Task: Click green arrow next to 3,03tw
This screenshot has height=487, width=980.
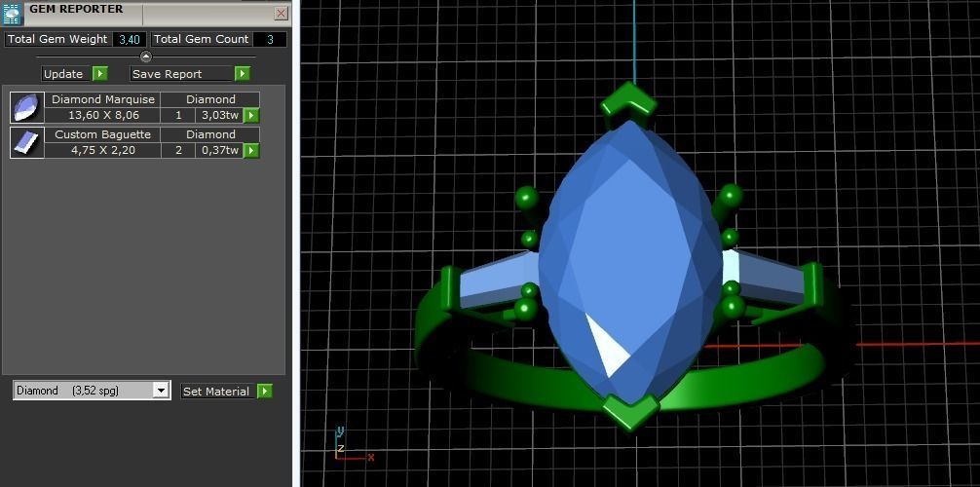Action: click(x=251, y=116)
